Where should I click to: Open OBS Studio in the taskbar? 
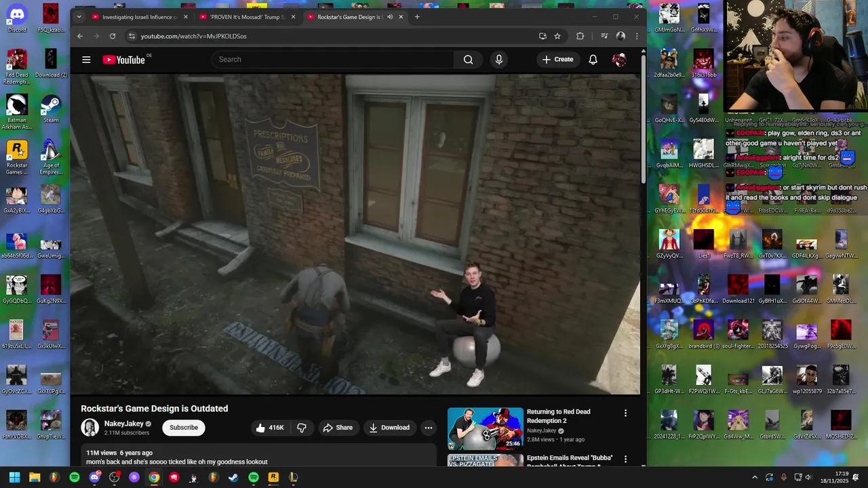[x=115, y=477]
